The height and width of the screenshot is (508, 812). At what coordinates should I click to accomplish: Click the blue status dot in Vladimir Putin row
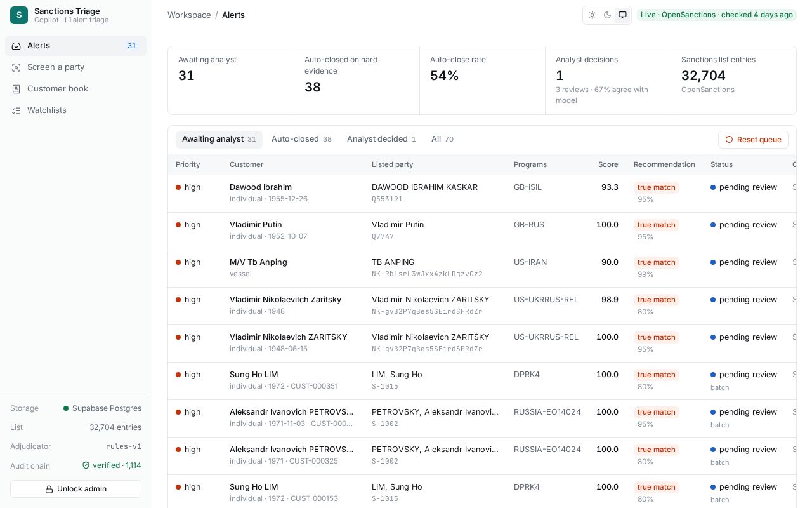tap(713, 225)
